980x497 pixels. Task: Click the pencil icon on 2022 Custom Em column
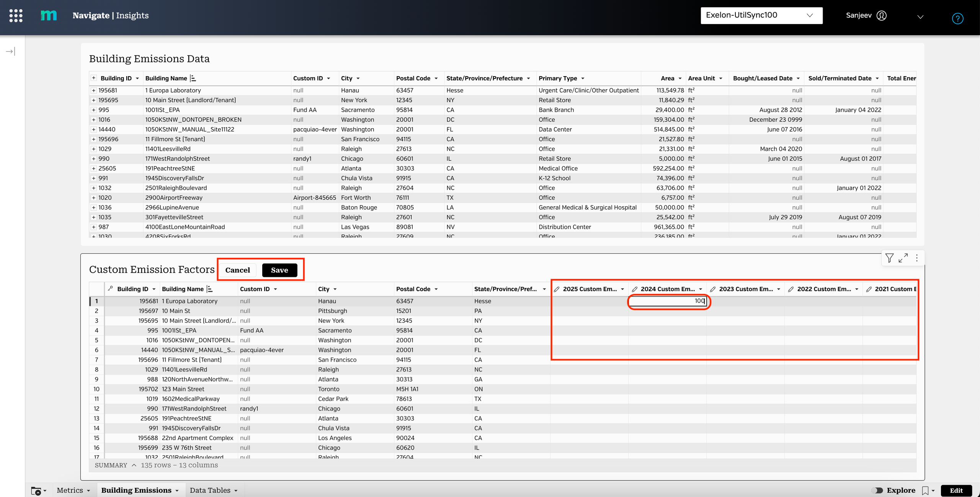coord(791,289)
